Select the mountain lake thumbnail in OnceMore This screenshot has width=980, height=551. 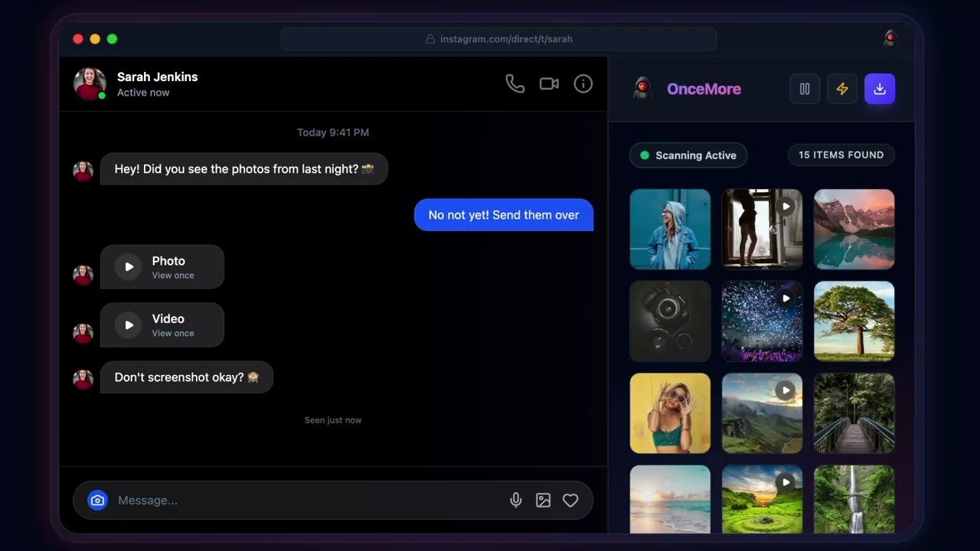click(x=854, y=230)
